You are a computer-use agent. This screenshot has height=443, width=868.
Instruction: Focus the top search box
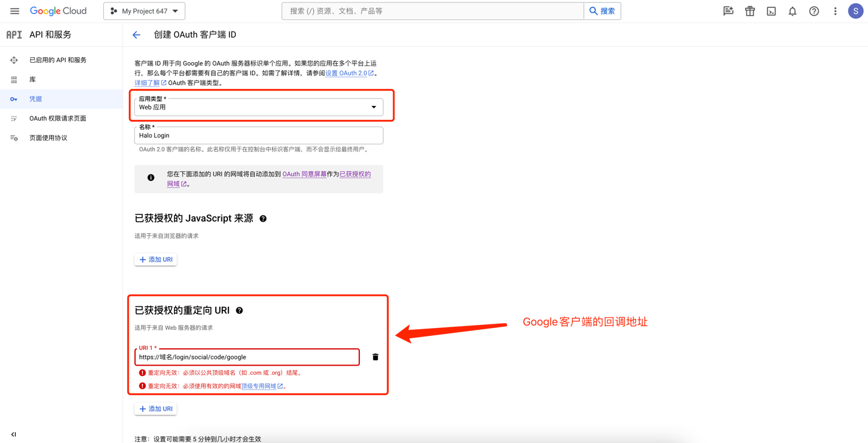pyautogui.click(x=433, y=11)
